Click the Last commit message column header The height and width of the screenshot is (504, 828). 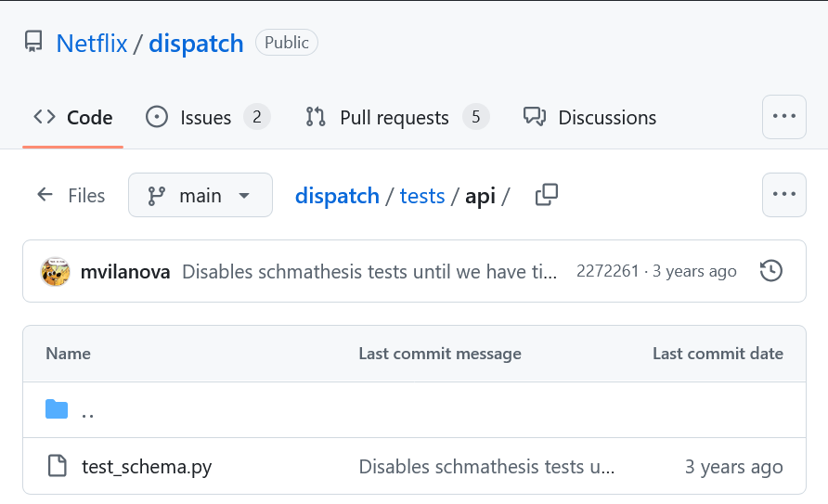coord(440,354)
